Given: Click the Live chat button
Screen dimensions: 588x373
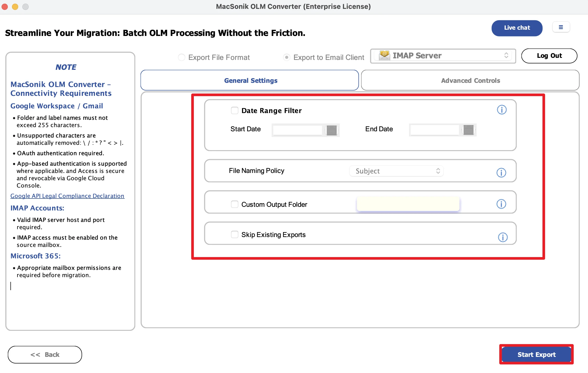Looking at the screenshot, I should 517,28.
